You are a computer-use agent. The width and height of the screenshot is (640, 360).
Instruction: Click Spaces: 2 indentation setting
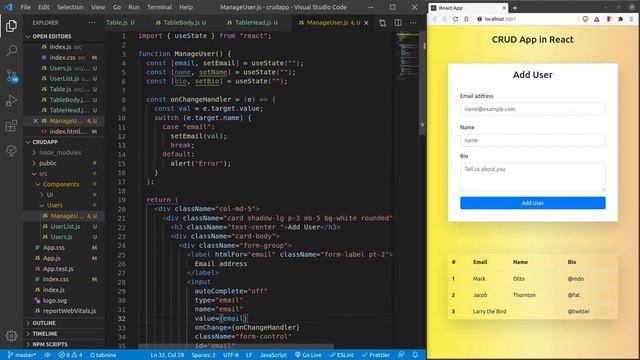203,355
